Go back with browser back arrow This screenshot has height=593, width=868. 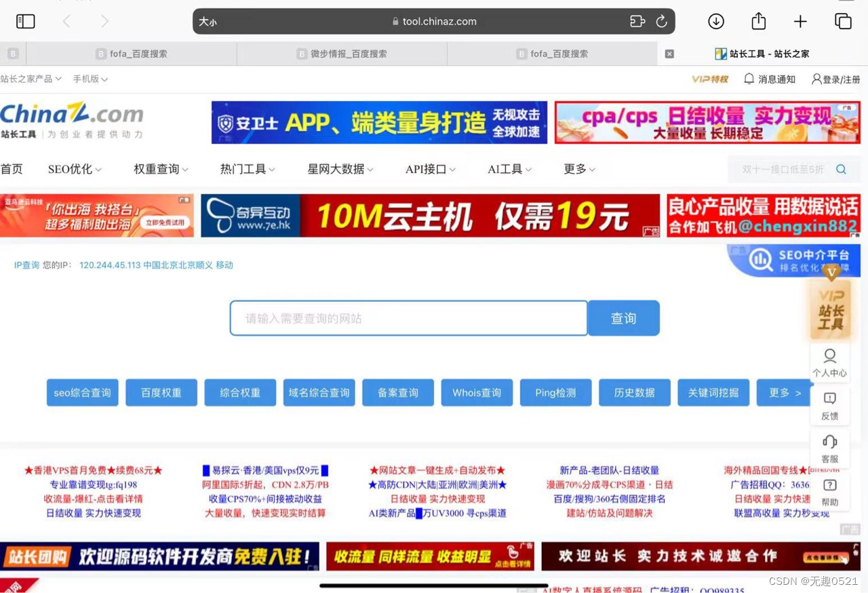[66, 22]
